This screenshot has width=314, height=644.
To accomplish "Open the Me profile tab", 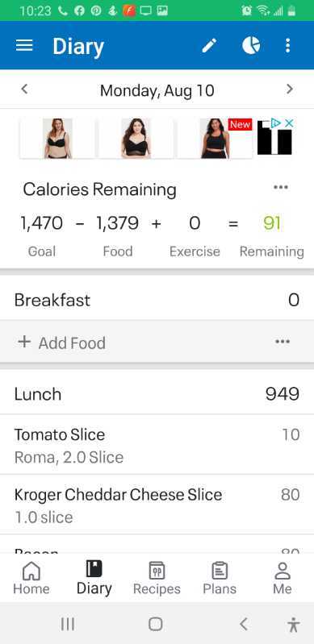I will tap(283, 578).
